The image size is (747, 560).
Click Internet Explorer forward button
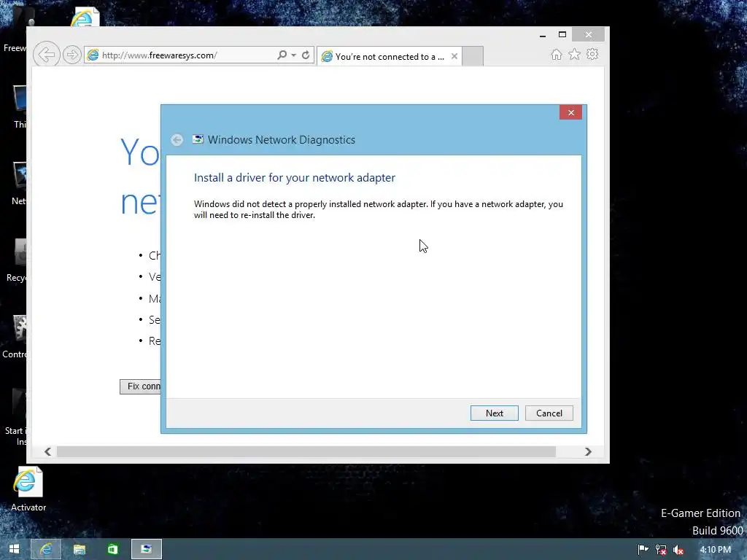point(71,55)
